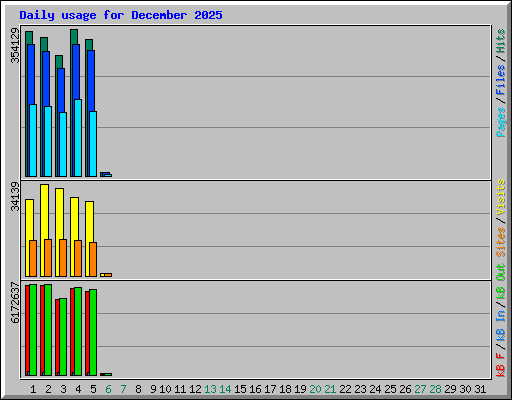
Task: Click the green kB Out bar for day 5
Action: pyautogui.click(x=93, y=332)
